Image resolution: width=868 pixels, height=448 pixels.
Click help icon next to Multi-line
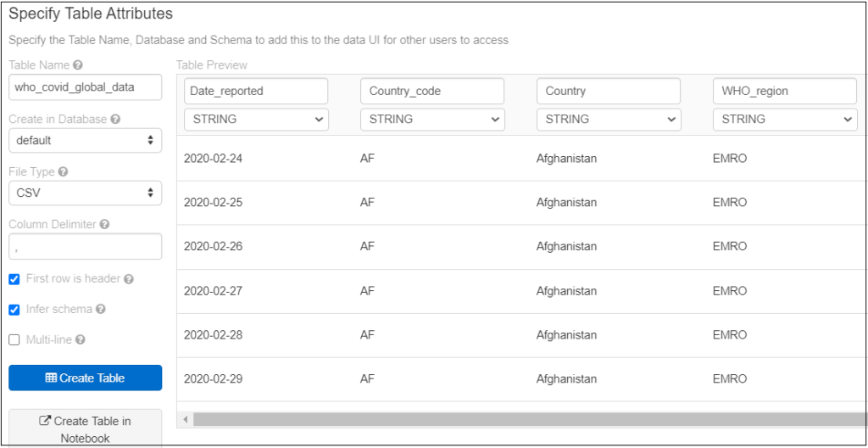(x=81, y=340)
